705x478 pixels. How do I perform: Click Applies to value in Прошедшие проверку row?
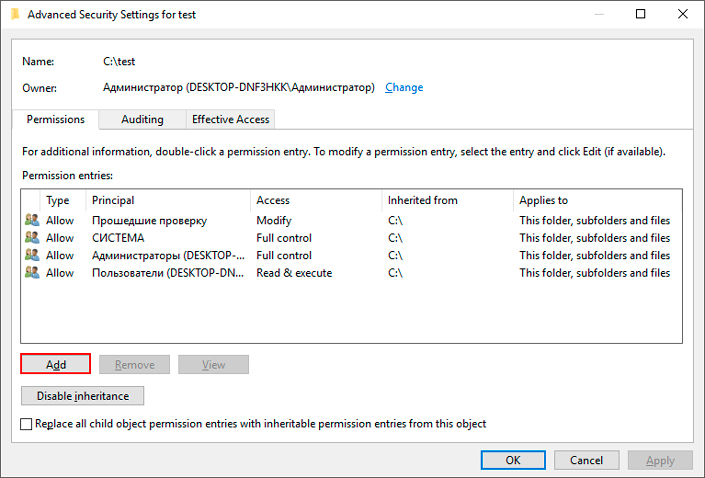594,220
